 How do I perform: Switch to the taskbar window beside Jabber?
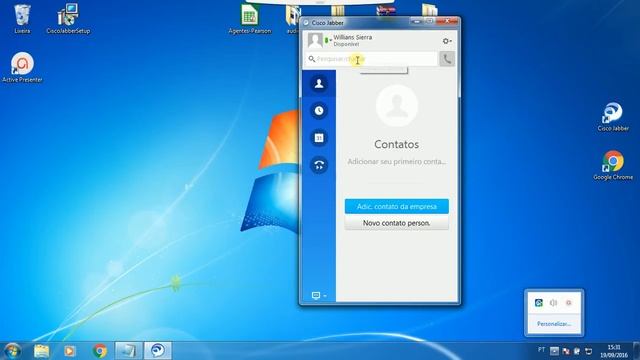coord(129,351)
